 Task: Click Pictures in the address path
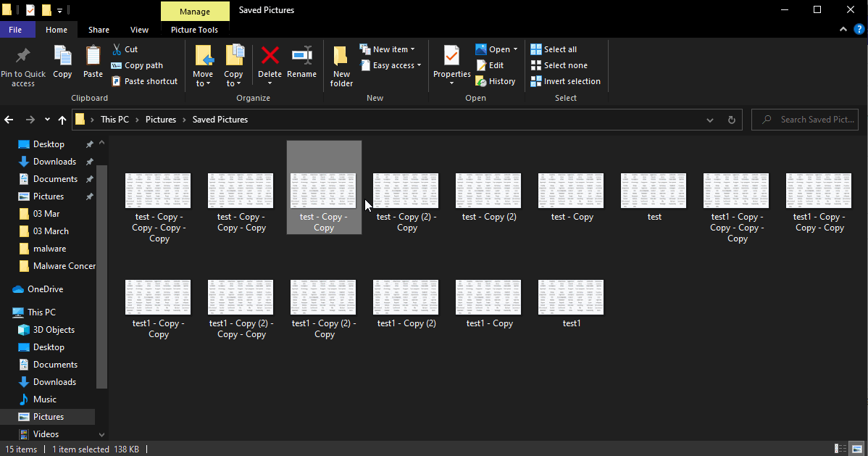tap(161, 120)
